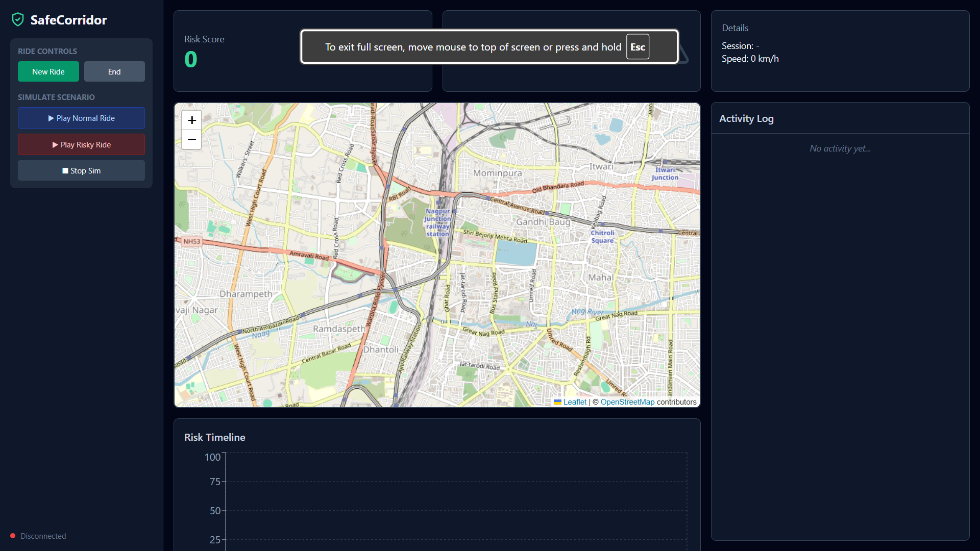Click the SafeCorridor shield logo icon
The height and width of the screenshot is (551, 980).
click(18, 20)
